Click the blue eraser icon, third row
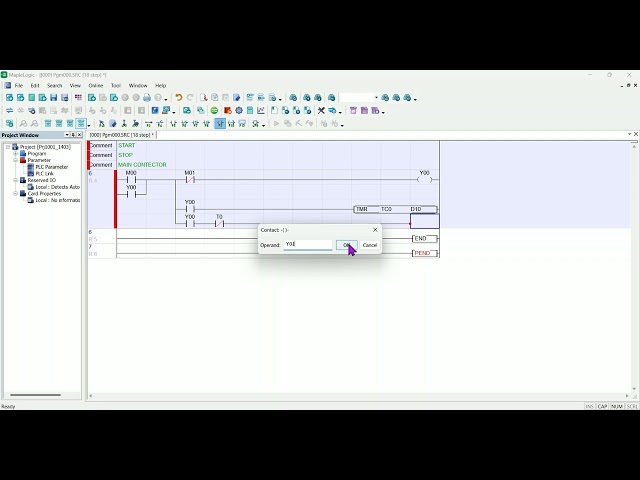This screenshot has height=480, width=640. 113,124
